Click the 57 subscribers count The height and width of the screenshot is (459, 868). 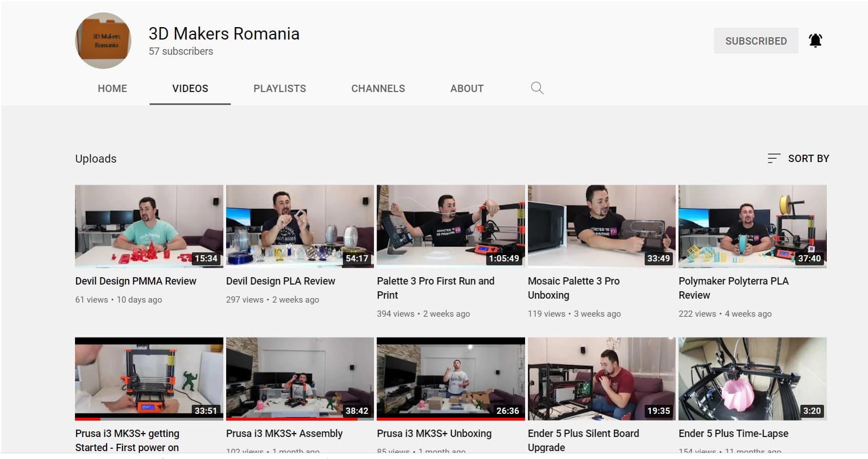pyautogui.click(x=181, y=51)
